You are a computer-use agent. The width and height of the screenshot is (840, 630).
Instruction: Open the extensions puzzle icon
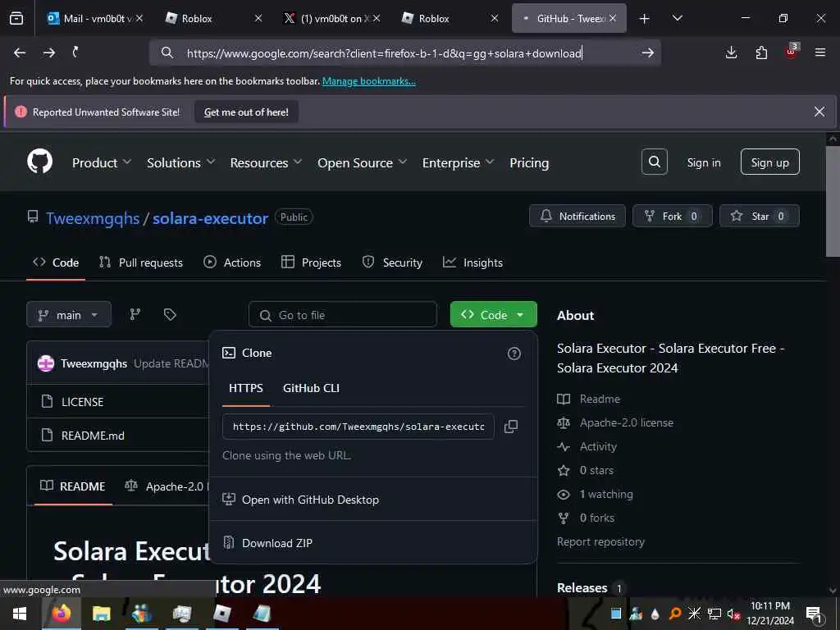pos(761,52)
